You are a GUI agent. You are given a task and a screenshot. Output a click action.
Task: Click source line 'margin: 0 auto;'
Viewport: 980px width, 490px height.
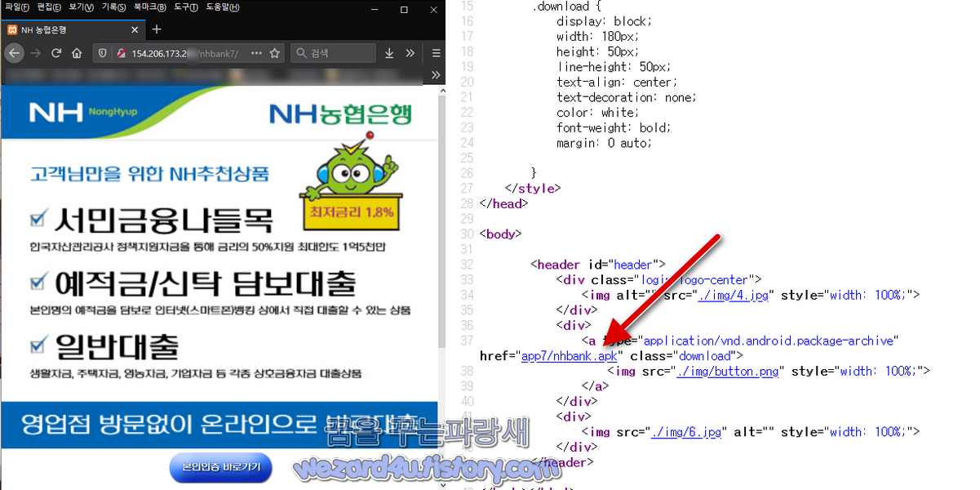click(x=605, y=143)
